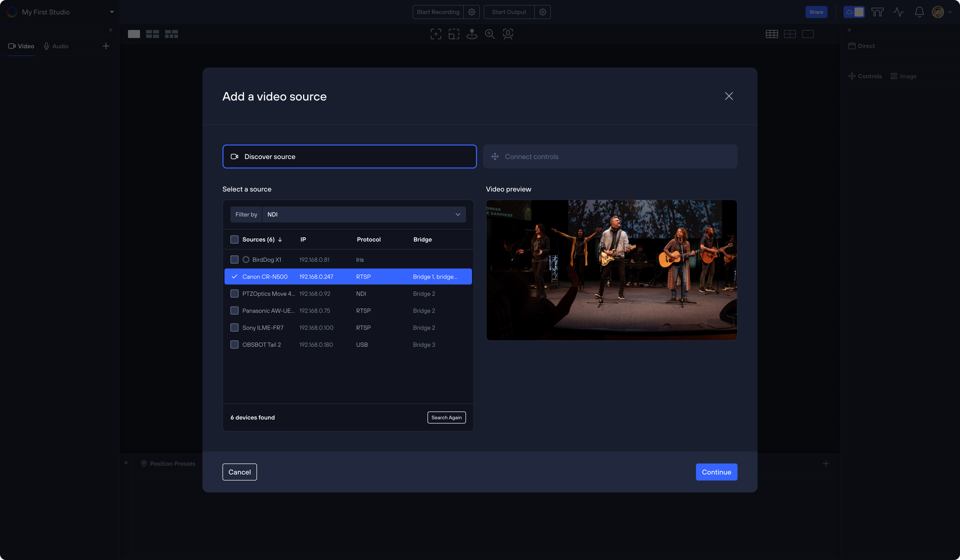Open the profile menu chevron
The height and width of the screenshot is (560, 960).
pos(950,12)
